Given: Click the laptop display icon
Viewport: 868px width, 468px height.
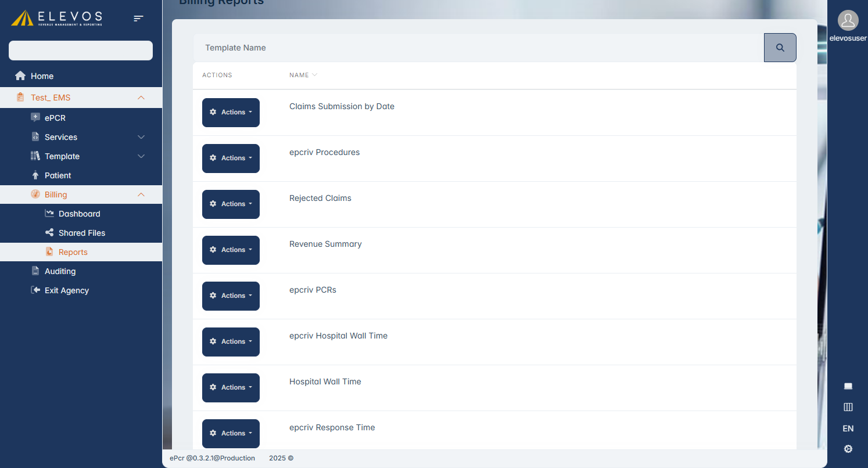Looking at the screenshot, I should pyautogui.click(x=848, y=386).
